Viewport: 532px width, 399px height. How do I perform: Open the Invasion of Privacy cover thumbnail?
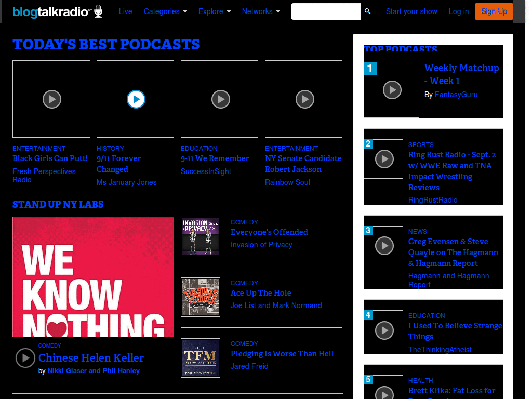201,236
